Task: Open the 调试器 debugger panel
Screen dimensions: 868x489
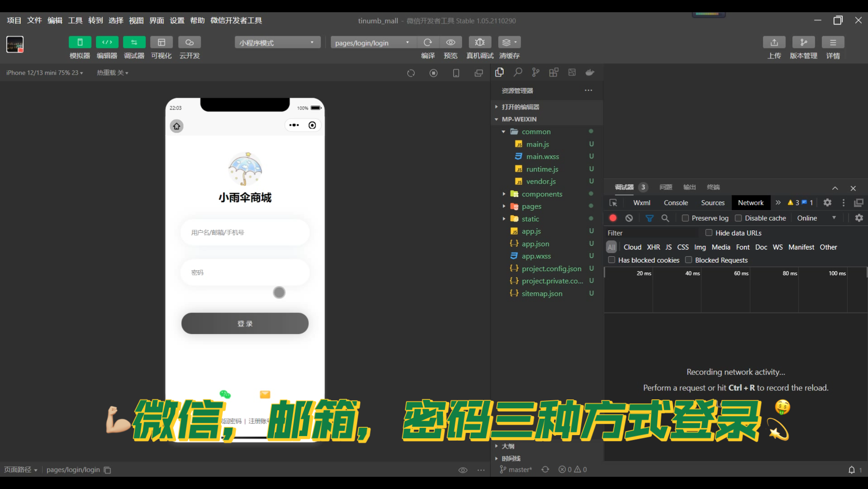Action: point(134,48)
